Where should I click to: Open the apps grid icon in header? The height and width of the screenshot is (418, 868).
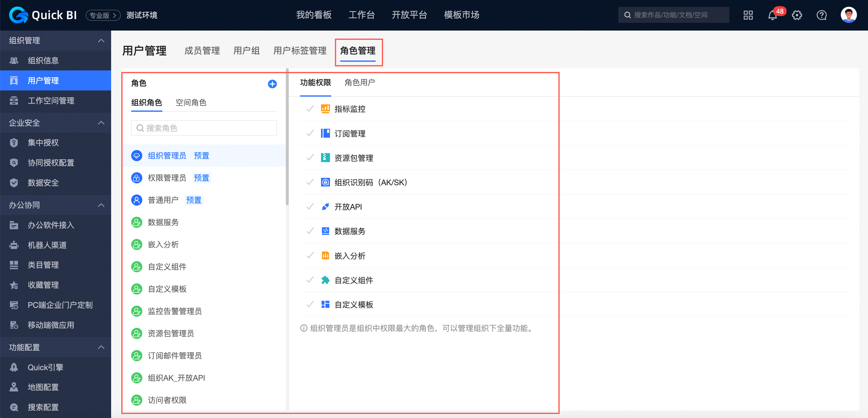click(x=748, y=15)
